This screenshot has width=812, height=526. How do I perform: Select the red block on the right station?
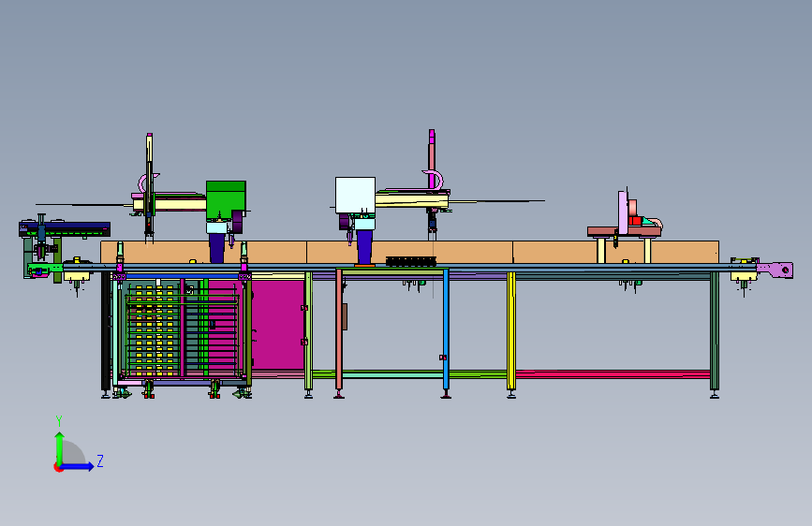(635, 221)
